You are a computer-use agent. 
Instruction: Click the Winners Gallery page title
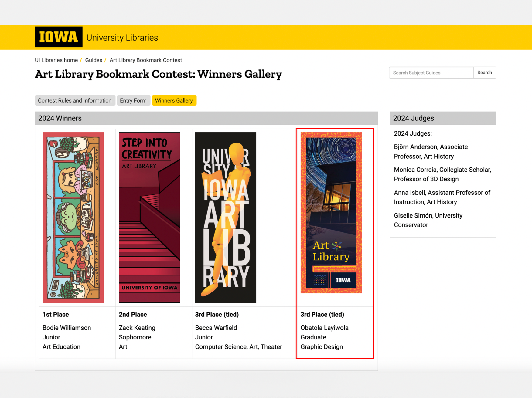tap(158, 74)
